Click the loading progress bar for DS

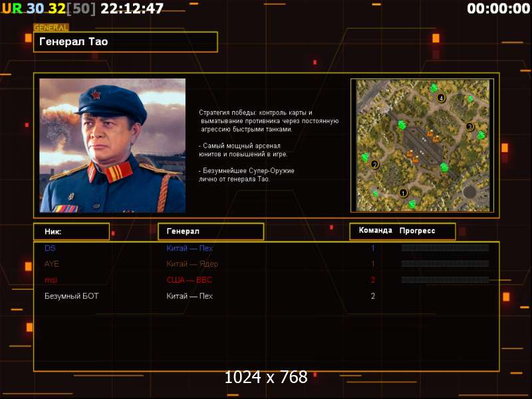pyautogui.click(x=445, y=248)
